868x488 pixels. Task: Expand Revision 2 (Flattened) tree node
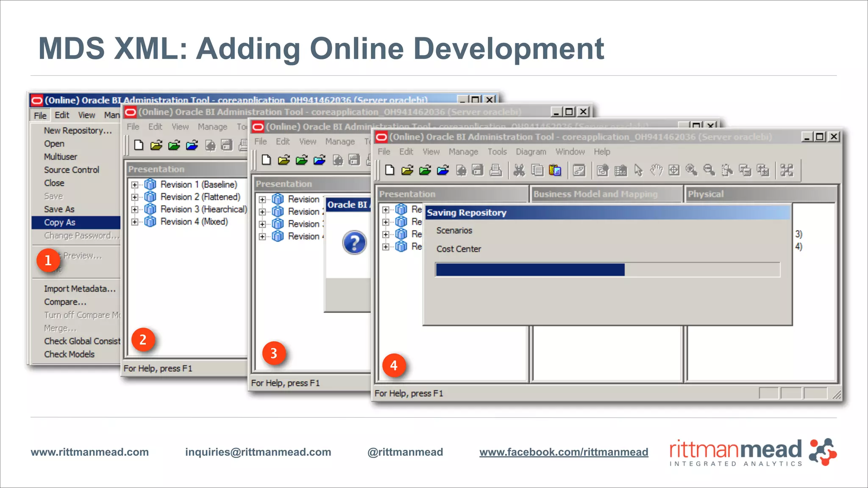pyautogui.click(x=135, y=197)
